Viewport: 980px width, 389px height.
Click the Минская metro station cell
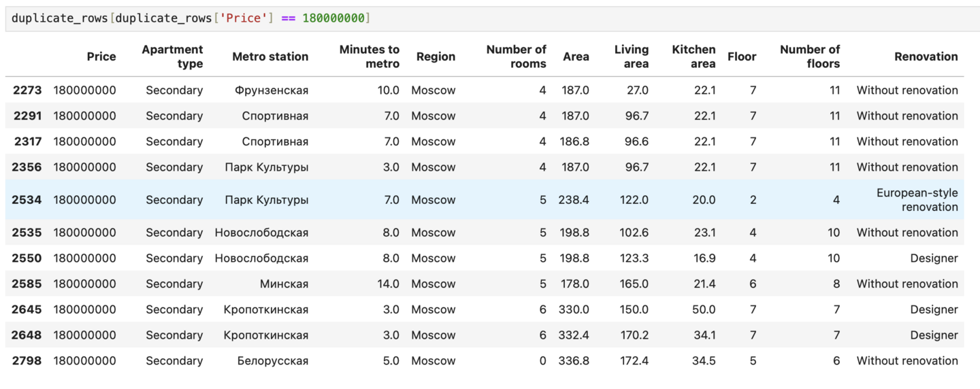click(284, 284)
